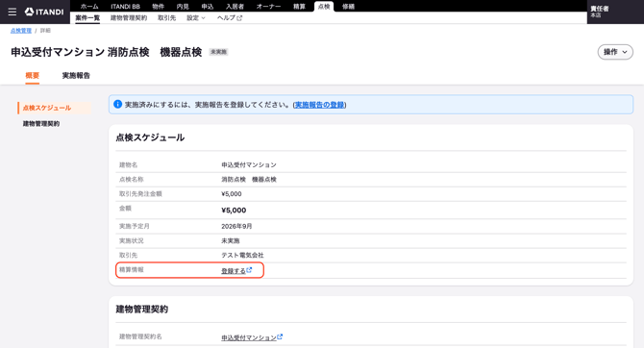The width and height of the screenshot is (644, 348).
Task: Expand the 設定 submenu
Action: pos(195,18)
